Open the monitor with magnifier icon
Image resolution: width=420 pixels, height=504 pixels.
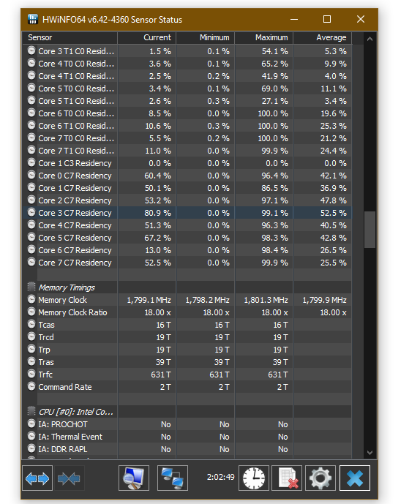134,478
